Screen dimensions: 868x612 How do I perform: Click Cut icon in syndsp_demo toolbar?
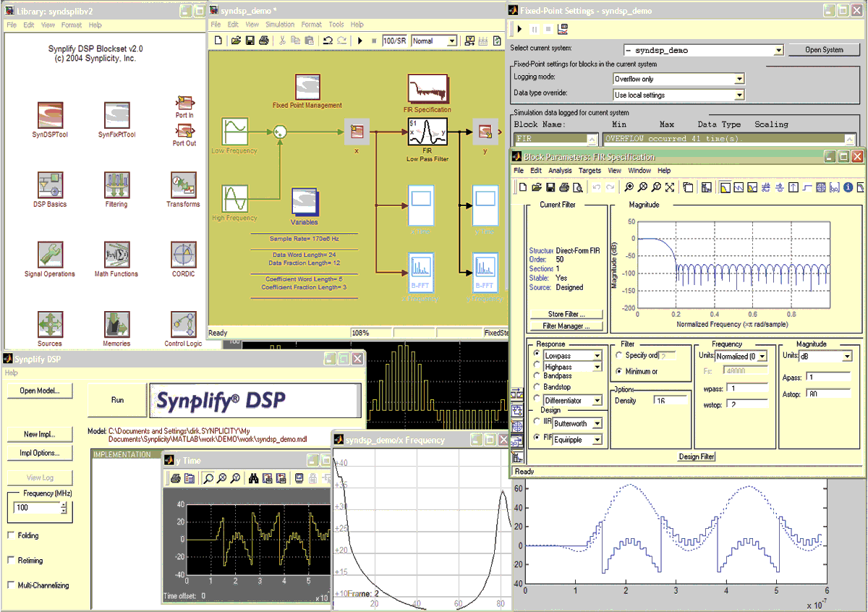283,41
